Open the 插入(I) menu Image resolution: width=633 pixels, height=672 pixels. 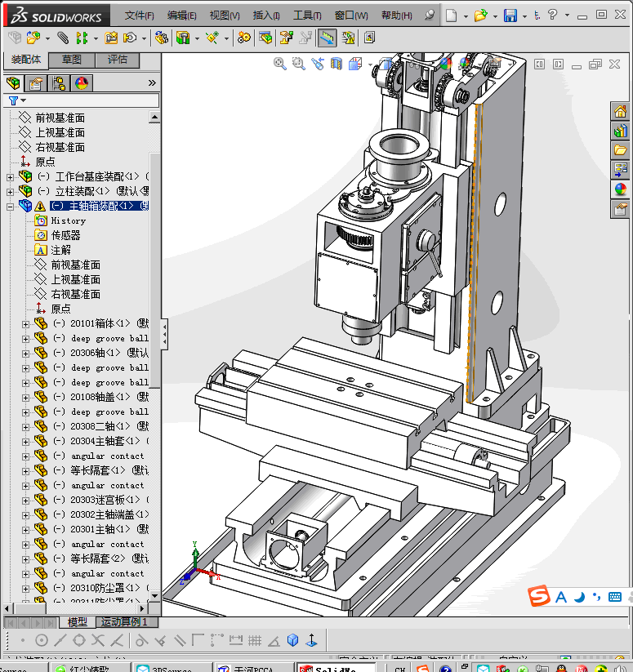(266, 16)
